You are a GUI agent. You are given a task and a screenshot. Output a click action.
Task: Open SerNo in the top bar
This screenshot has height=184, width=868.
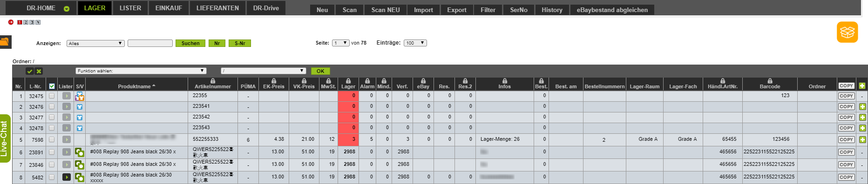pos(519,10)
